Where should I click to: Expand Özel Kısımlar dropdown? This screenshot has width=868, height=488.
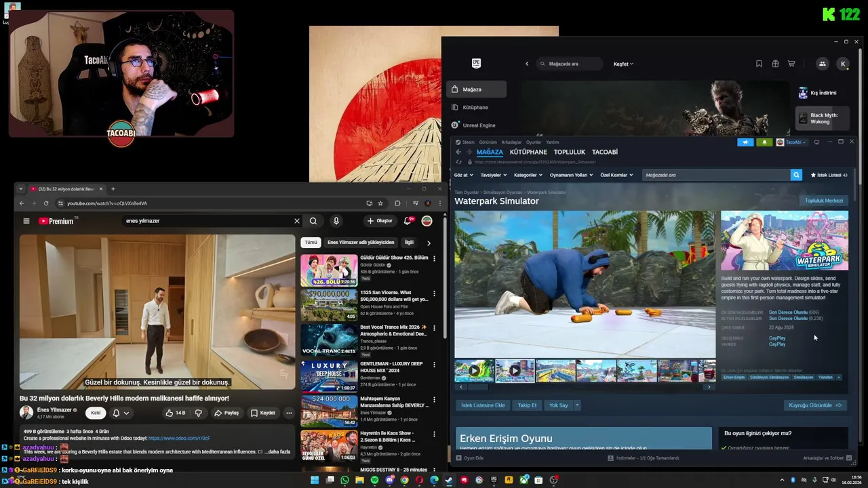coord(616,175)
